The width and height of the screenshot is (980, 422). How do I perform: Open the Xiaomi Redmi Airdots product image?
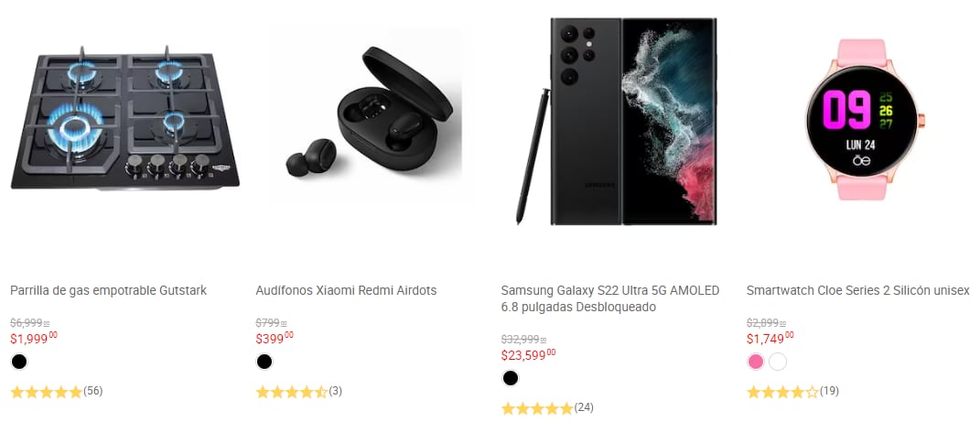tap(370, 114)
